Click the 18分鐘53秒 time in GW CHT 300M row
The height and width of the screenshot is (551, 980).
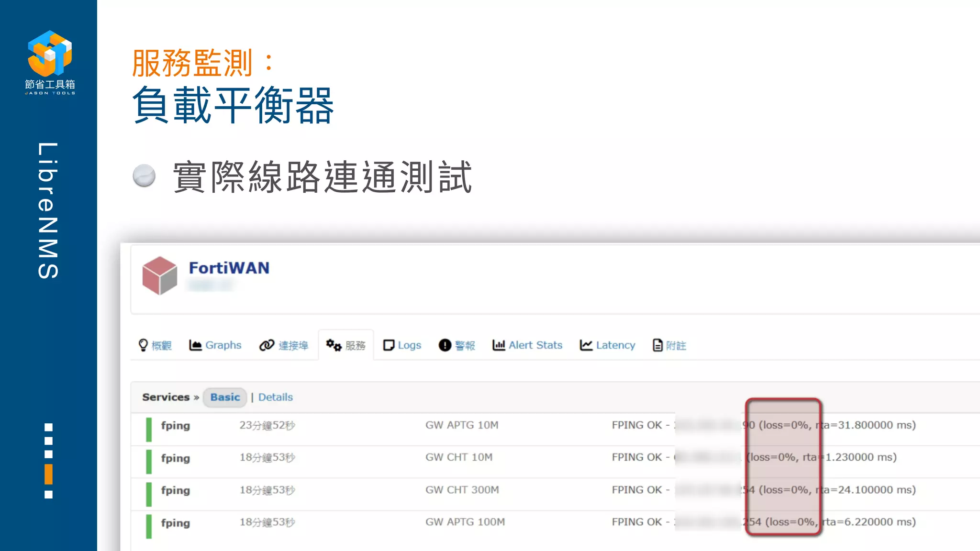pos(267,490)
